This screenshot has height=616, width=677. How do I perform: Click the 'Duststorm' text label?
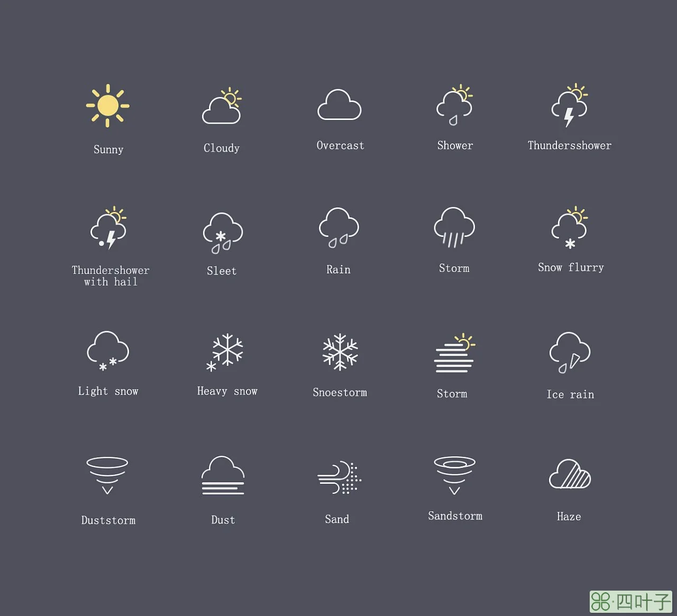tap(108, 520)
